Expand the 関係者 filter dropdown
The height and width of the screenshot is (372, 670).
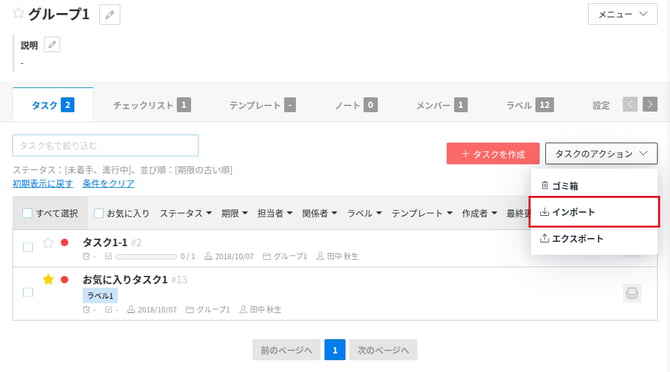[x=320, y=213]
